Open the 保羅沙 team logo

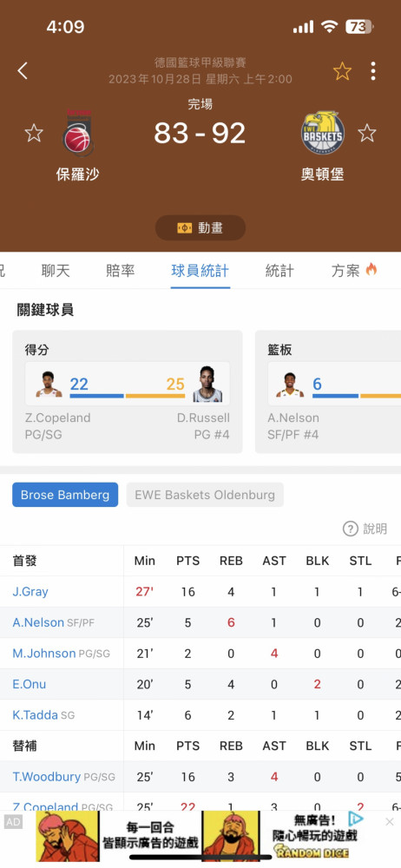pos(78,133)
